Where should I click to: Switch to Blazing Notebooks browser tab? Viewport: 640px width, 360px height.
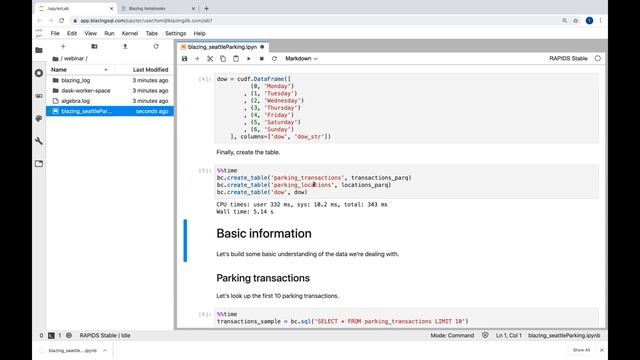[158, 8]
